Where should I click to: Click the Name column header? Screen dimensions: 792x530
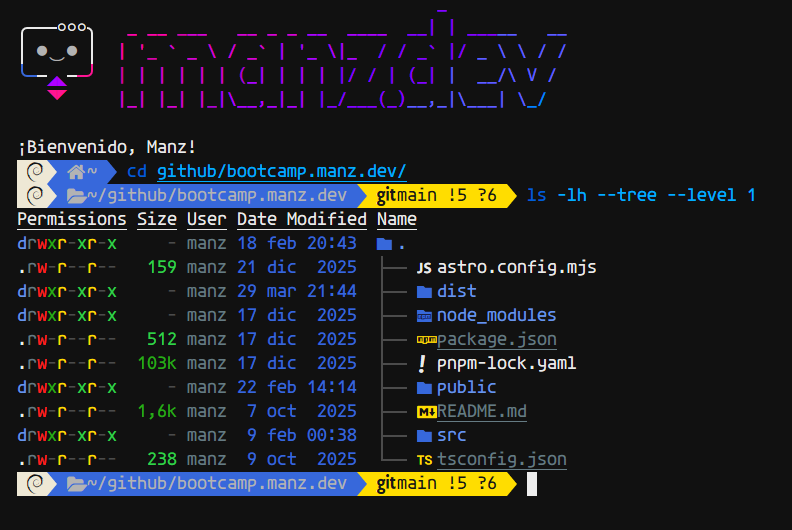(x=397, y=219)
